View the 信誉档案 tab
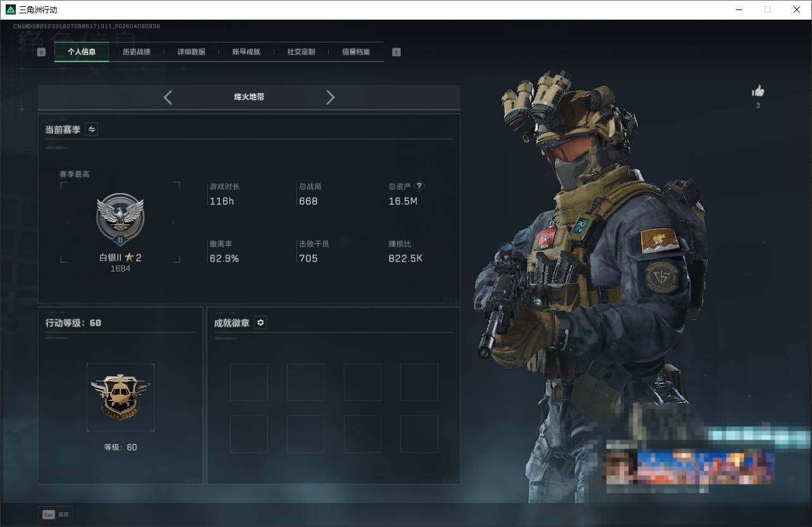Viewport: 812px width, 527px height. point(356,52)
